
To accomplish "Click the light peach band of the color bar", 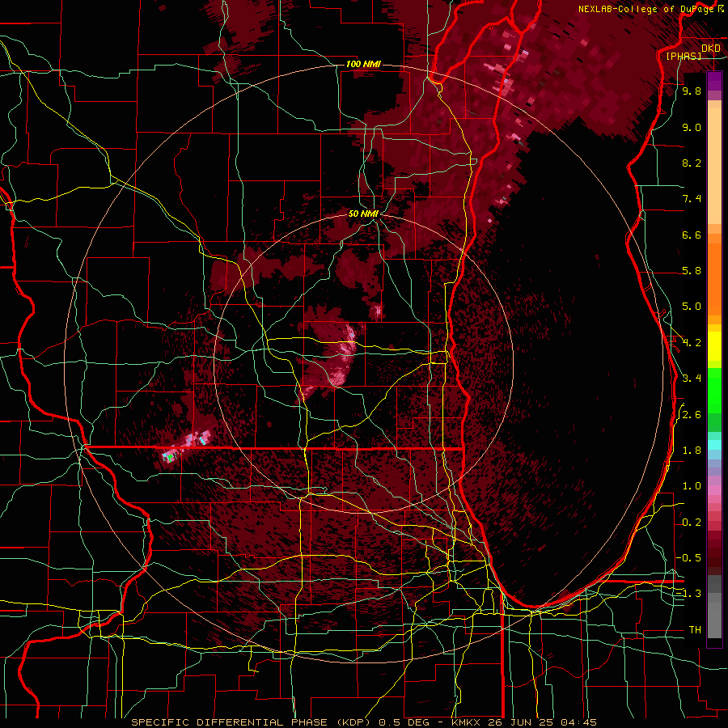I will (x=714, y=166).
